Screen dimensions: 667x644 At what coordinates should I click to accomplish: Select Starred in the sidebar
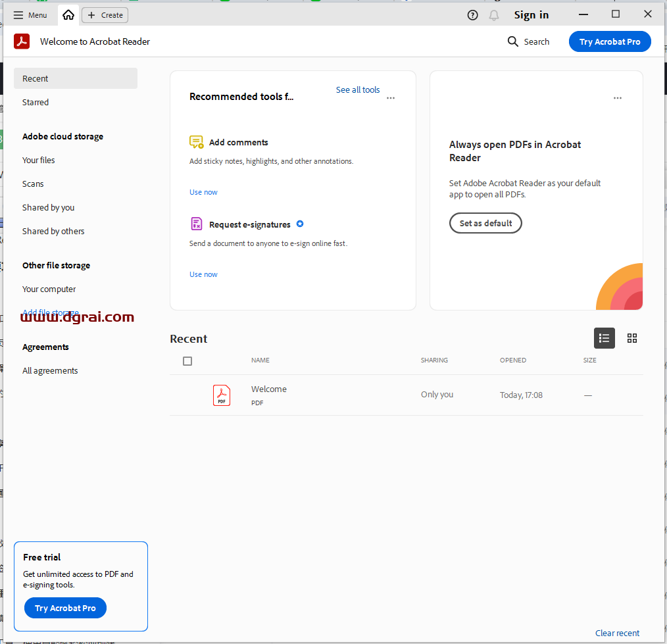click(x=36, y=102)
